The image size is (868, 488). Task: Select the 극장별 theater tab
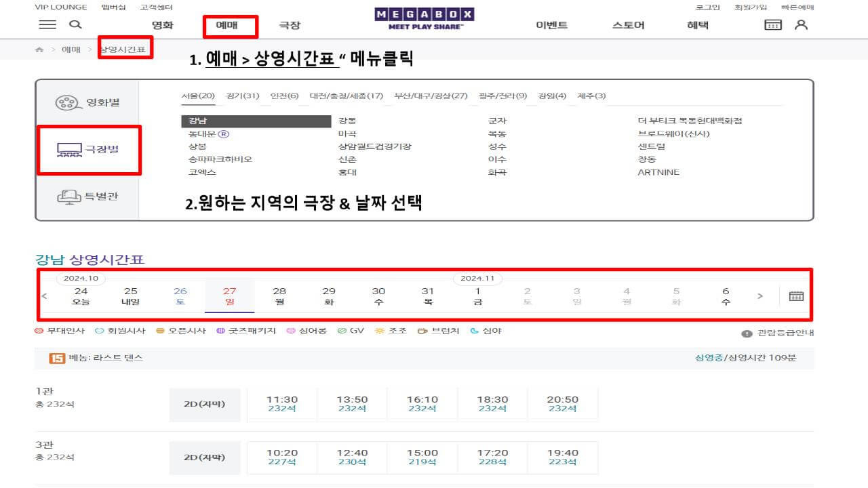(87, 149)
